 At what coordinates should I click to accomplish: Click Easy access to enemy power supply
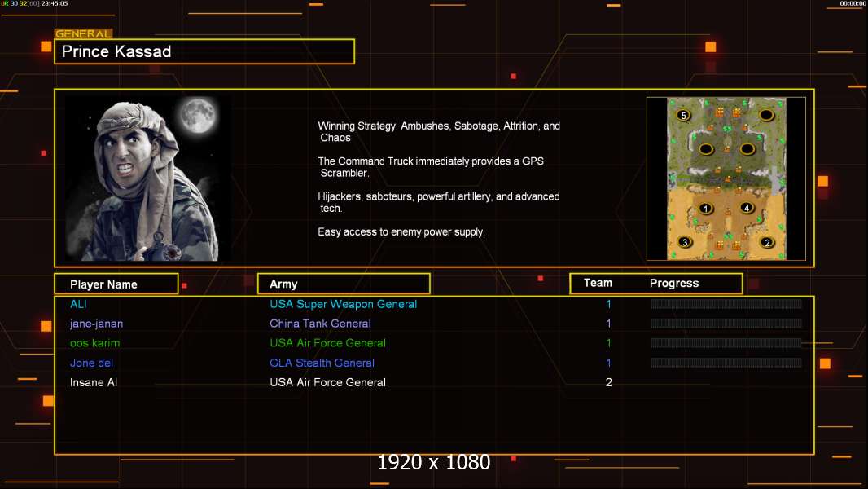[x=401, y=232]
